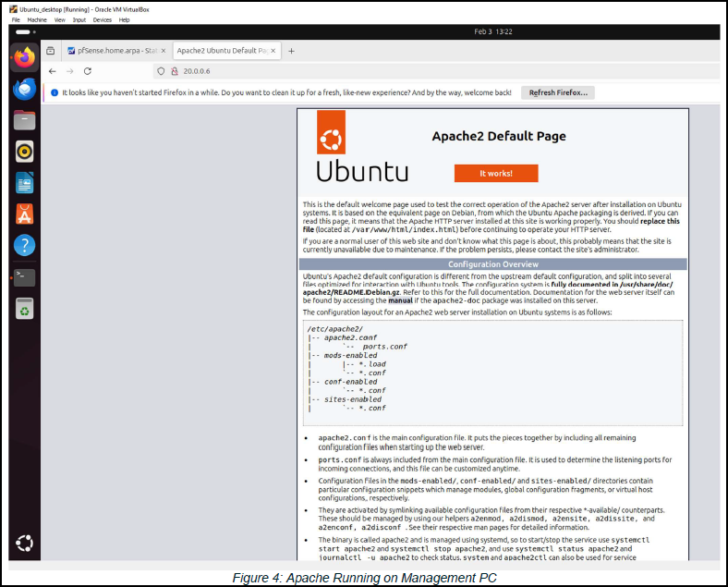The height and width of the screenshot is (587, 728).
Task: Click the insecure connection padlock icon
Action: point(175,71)
